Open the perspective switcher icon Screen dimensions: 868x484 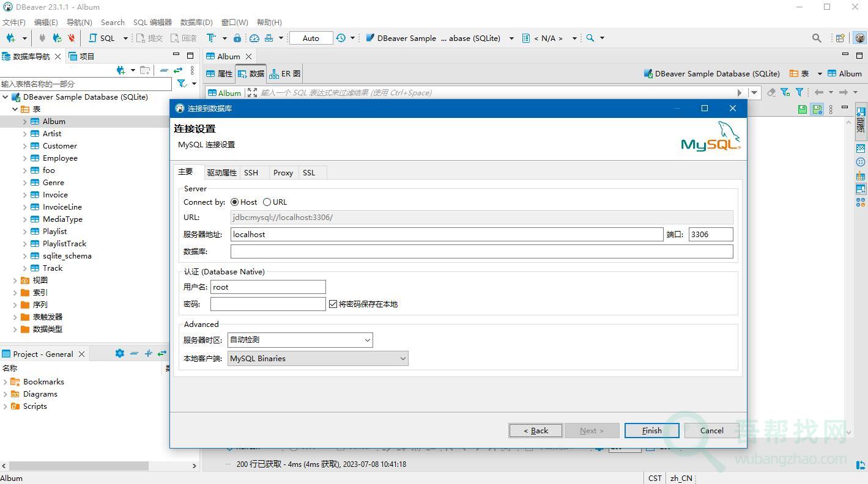pos(840,38)
